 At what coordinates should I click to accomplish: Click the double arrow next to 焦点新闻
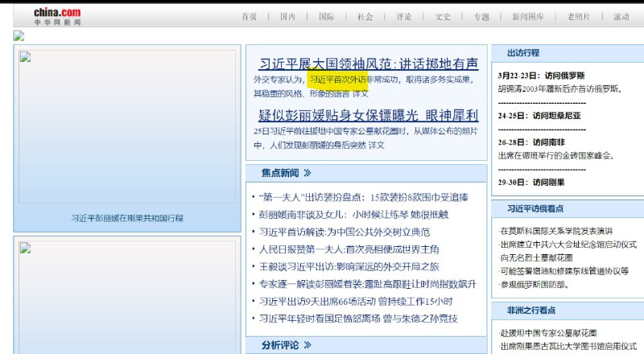(308, 173)
